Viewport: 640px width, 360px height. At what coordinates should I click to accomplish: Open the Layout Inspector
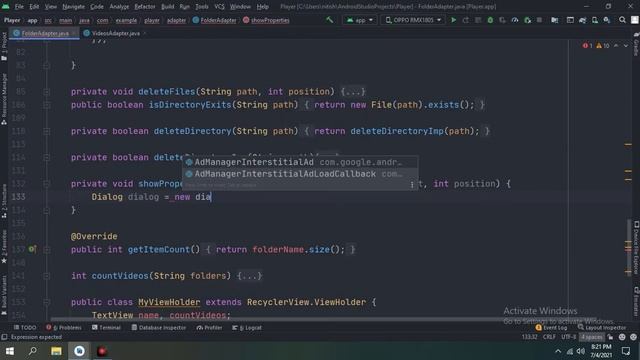[602, 327]
